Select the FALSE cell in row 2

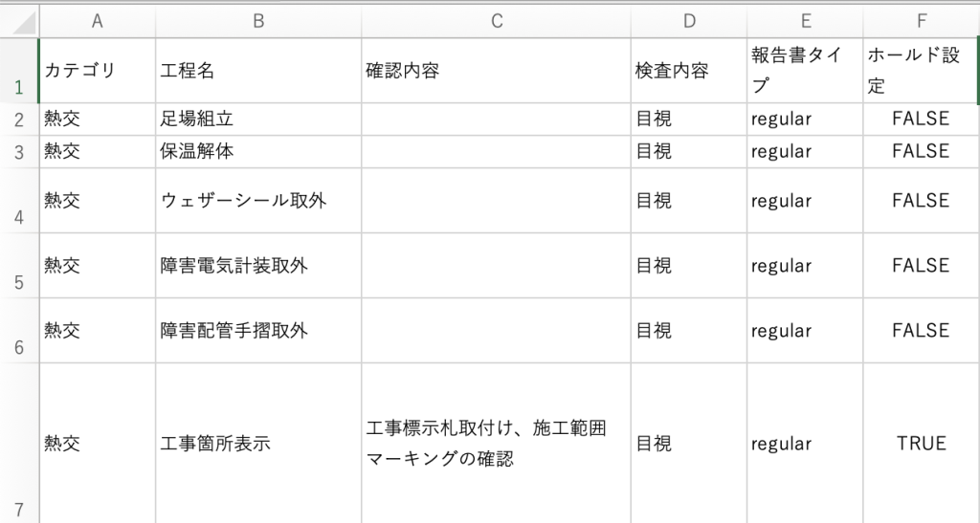click(922, 120)
